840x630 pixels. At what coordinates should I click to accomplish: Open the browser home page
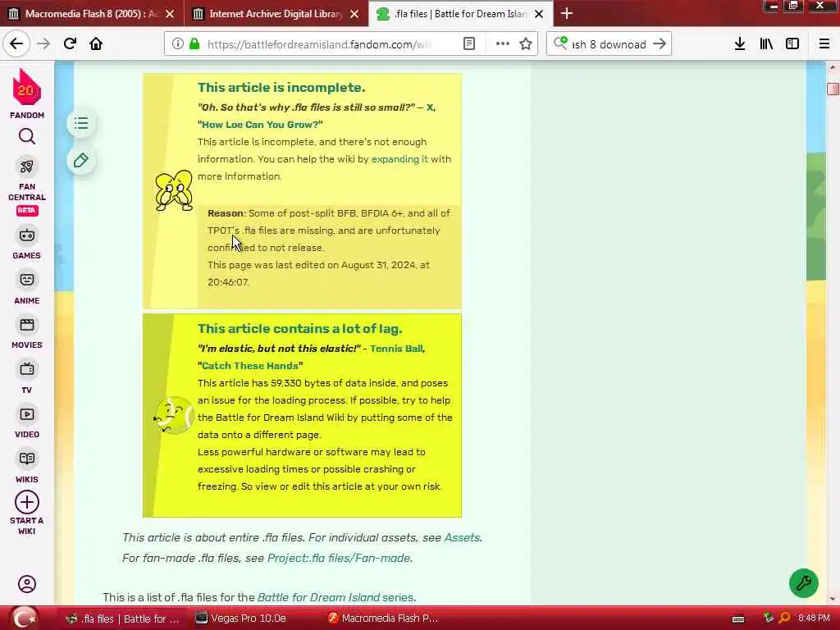pyautogui.click(x=96, y=44)
